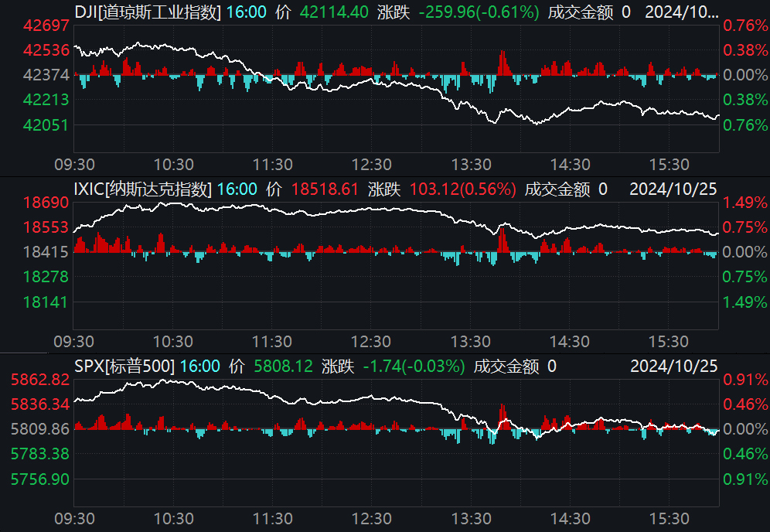The height and width of the screenshot is (532, 770).
Task: Select the IXIC 纳斯达克指数 title
Action: pyautogui.click(x=141, y=189)
